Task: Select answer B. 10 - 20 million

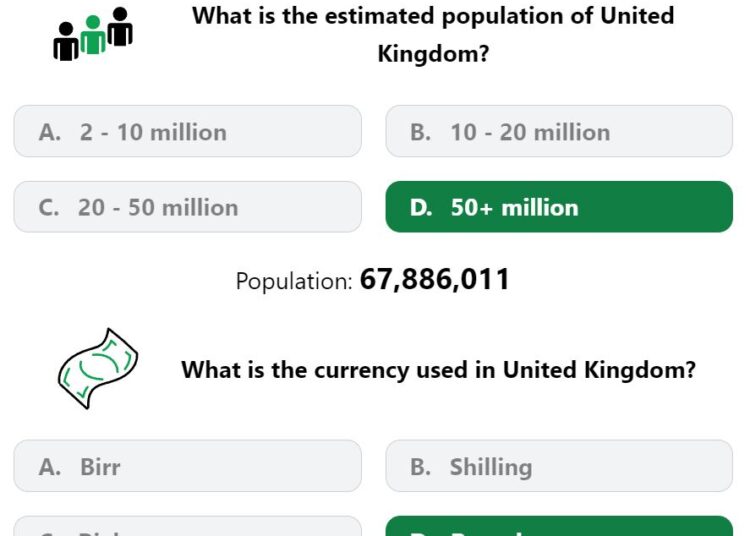Action: coord(559,131)
